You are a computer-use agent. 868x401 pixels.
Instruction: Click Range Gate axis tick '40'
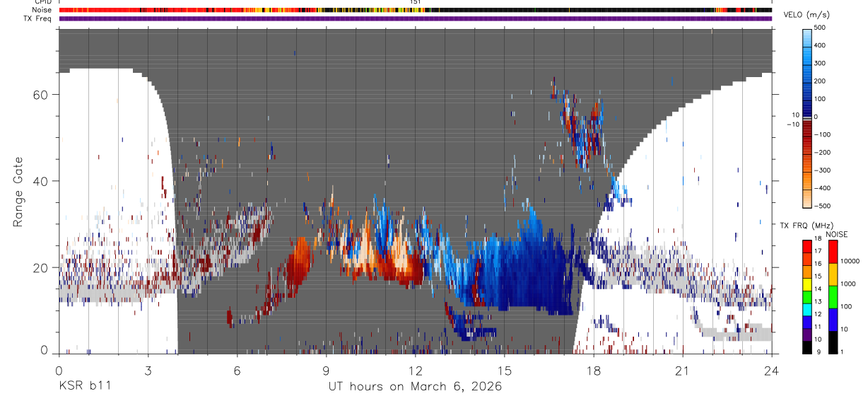pos(41,181)
